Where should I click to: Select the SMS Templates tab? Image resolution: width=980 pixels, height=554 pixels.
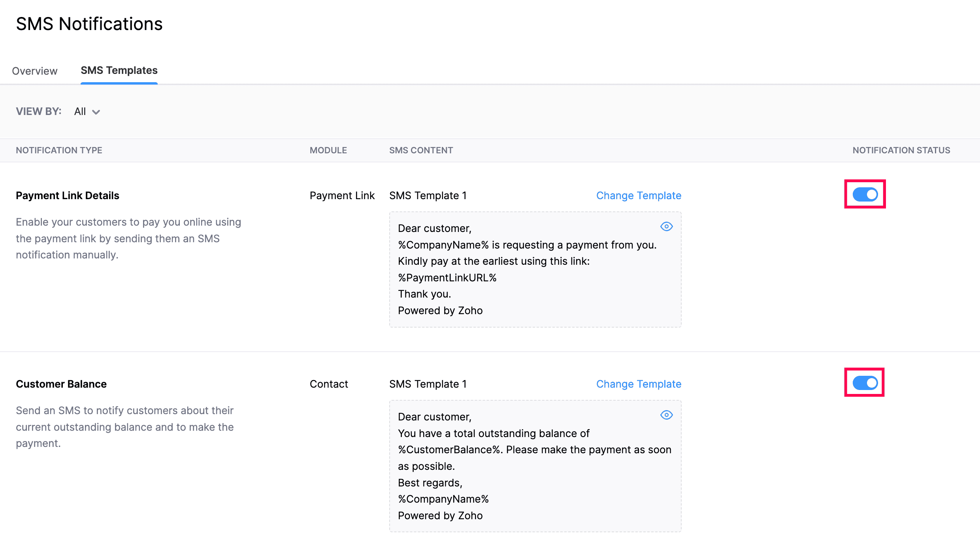119,70
